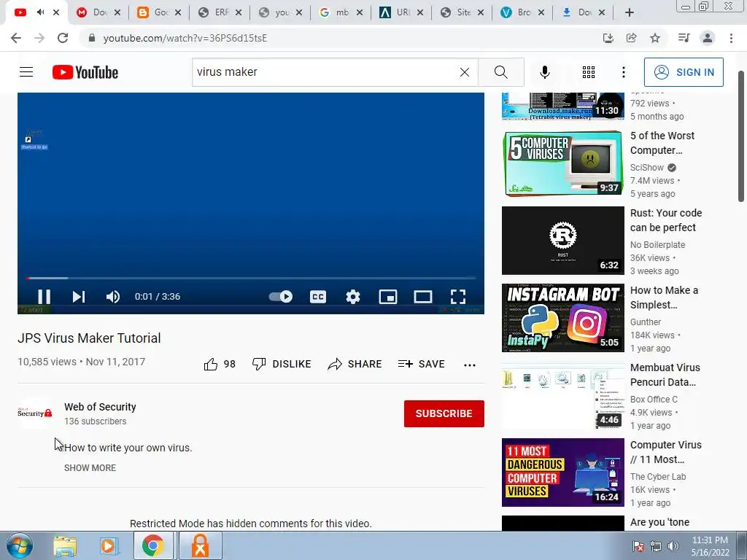747x560 pixels.
Task: Open the Web of Security channel name
Action: [x=100, y=407]
